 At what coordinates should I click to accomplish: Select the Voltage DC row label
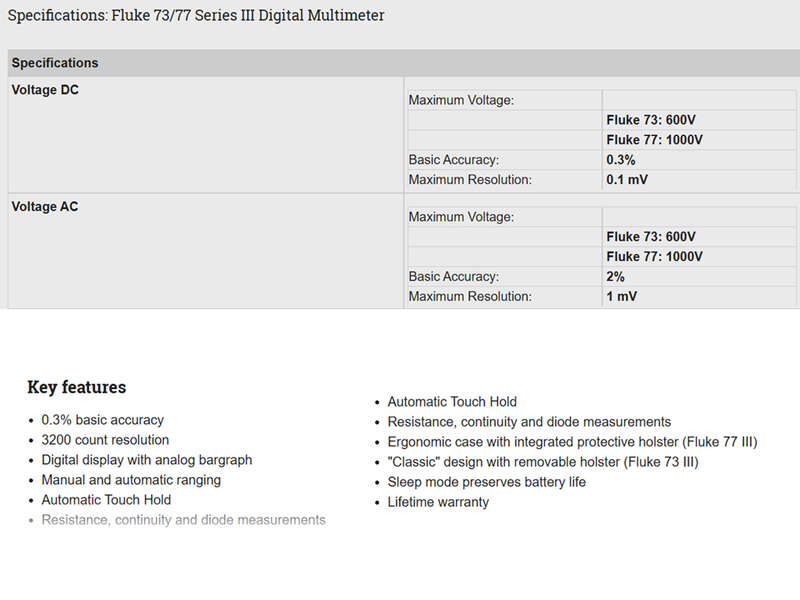coord(45,90)
